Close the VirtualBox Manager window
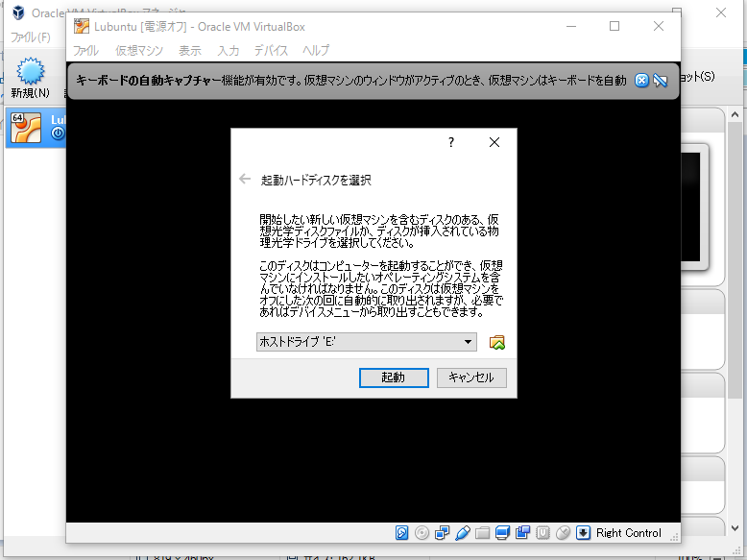 point(721,12)
